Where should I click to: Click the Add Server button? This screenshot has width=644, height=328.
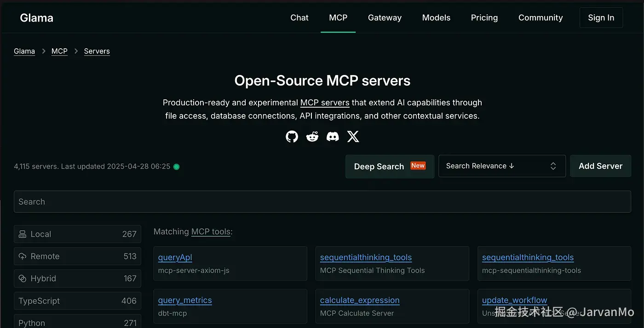(x=600, y=166)
